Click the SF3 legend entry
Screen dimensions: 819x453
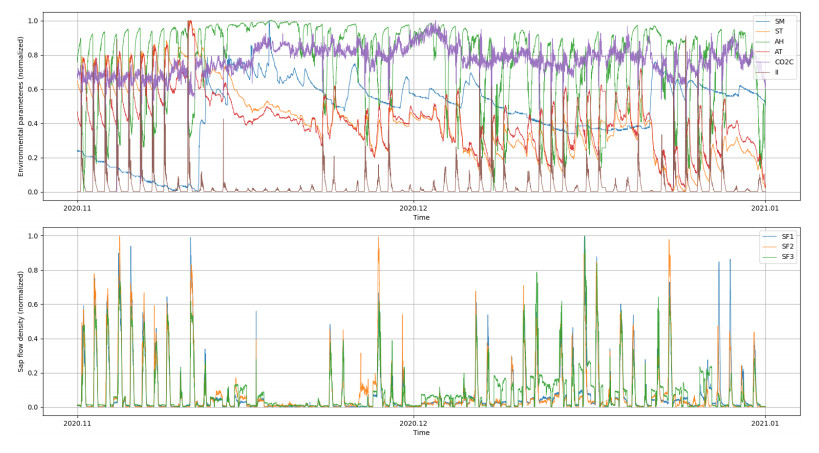click(x=787, y=257)
